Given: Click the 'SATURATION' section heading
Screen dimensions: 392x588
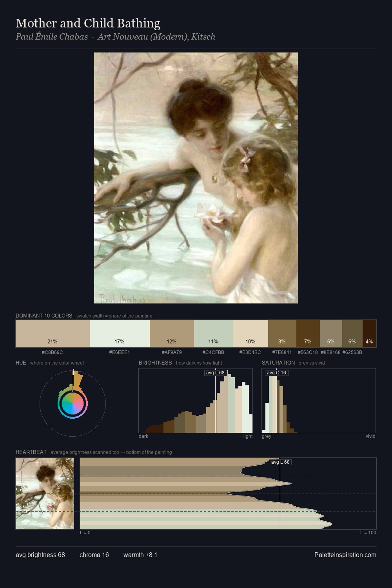Looking at the screenshot, I should 278,363.
